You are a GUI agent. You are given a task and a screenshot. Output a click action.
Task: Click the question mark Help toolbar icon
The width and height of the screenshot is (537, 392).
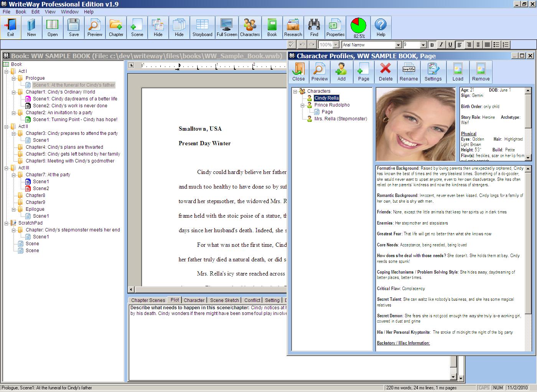381,28
